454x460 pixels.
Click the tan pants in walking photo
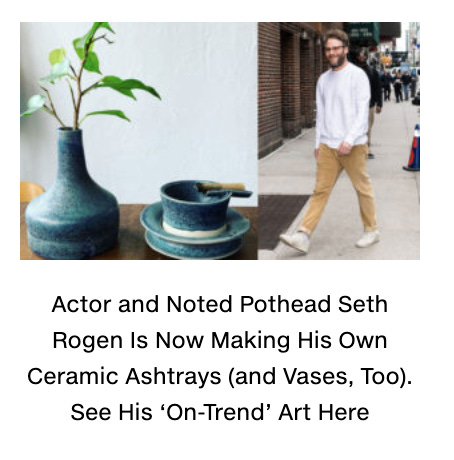click(340, 187)
